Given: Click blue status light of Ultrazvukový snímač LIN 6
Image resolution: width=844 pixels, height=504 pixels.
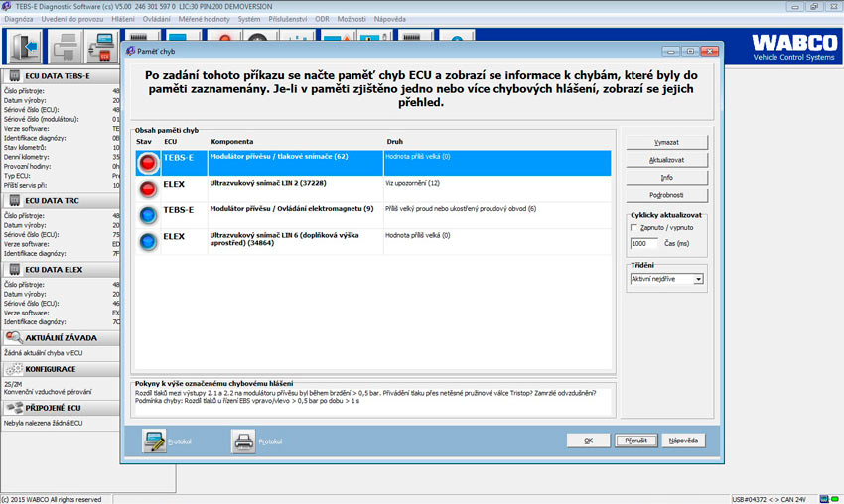Looking at the screenshot, I should (x=148, y=241).
